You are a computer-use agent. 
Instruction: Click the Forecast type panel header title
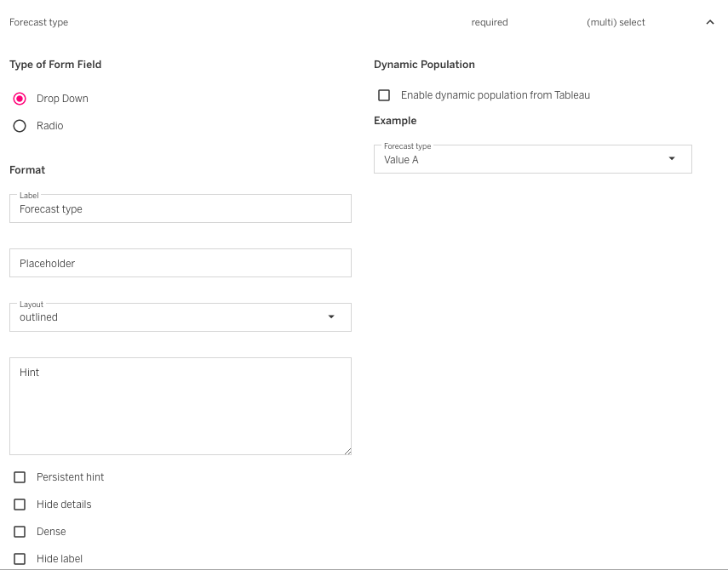[x=39, y=23]
